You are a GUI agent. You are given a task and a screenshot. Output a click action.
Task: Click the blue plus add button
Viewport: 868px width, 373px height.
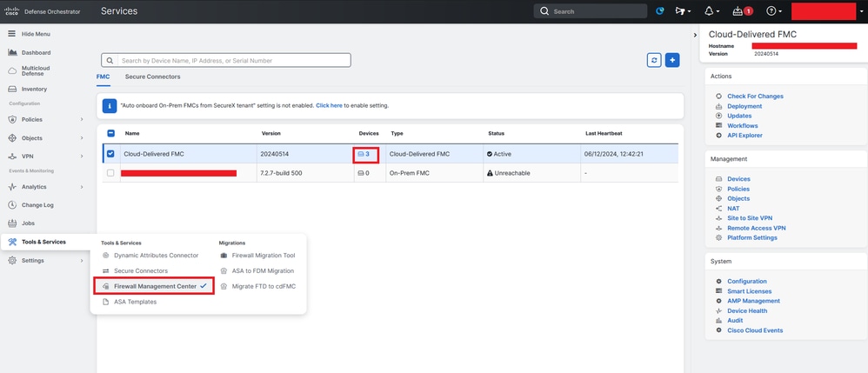(x=672, y=60)
